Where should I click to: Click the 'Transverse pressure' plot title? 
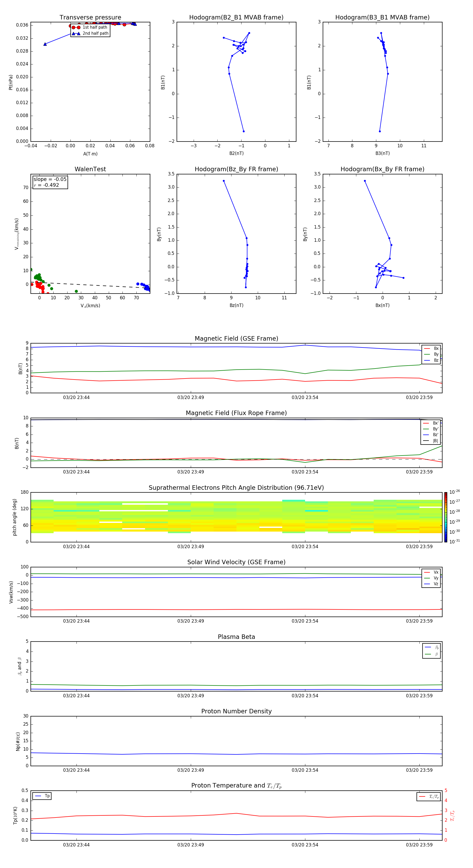coord(90,18)
